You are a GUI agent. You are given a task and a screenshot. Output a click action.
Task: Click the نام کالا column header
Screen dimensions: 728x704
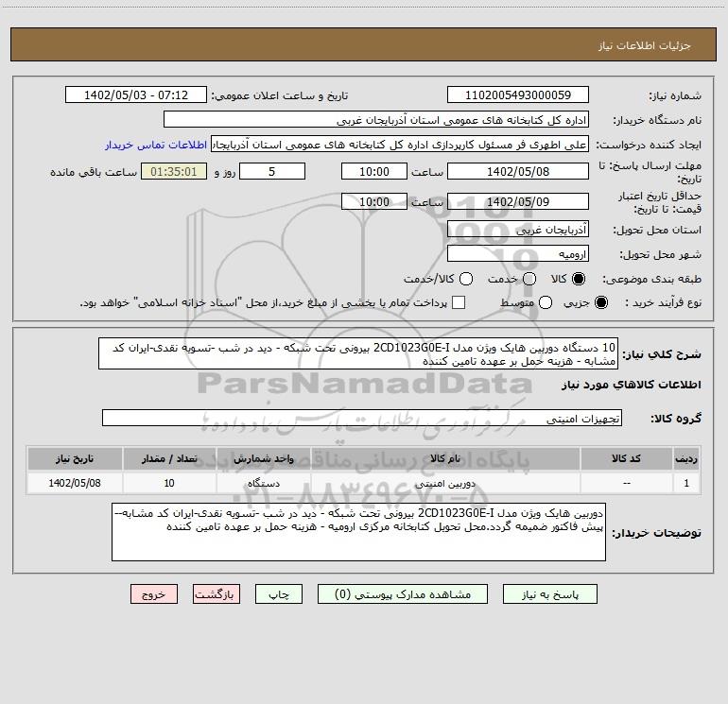445,459
